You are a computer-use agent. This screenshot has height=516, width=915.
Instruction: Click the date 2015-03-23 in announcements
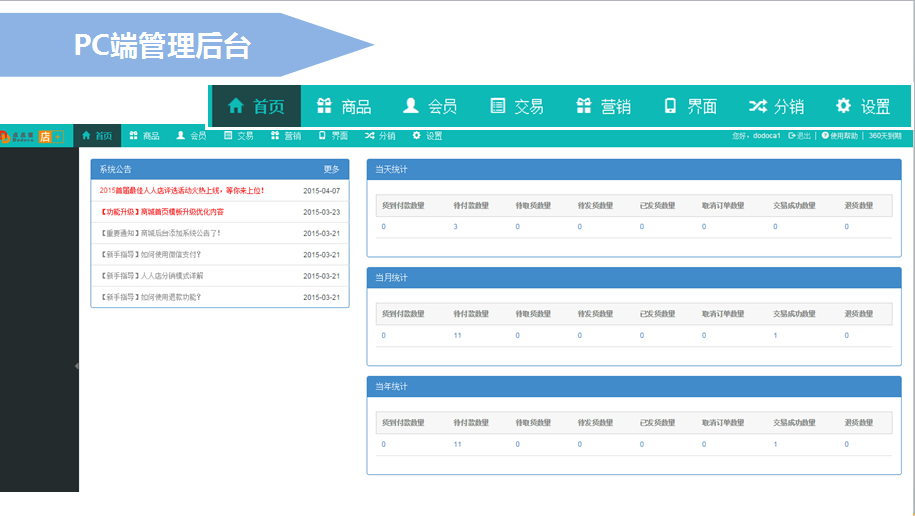point(322,212)
